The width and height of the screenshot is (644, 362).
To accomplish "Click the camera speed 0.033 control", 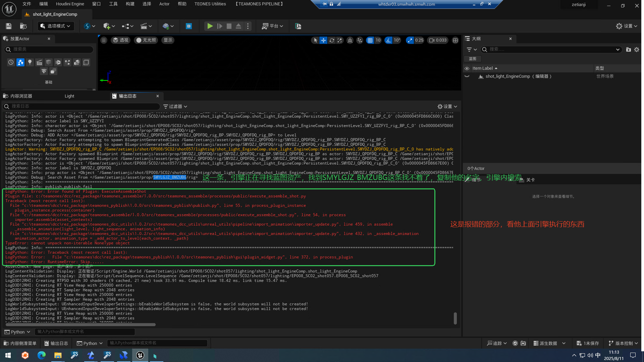I will pos(438,40).
